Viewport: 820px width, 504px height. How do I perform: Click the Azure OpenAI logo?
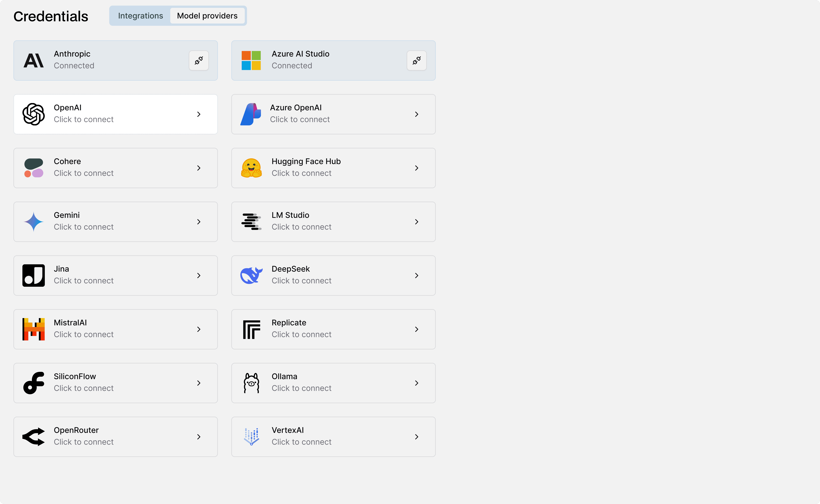tap(251, 114)
